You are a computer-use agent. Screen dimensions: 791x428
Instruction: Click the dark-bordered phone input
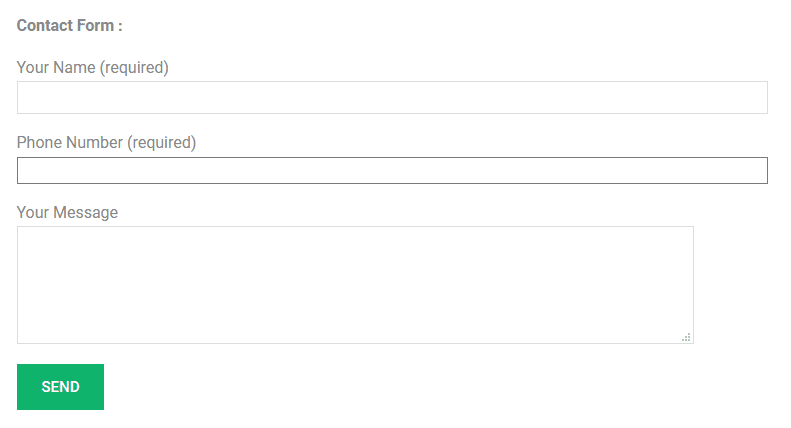[x=392, y=171]
